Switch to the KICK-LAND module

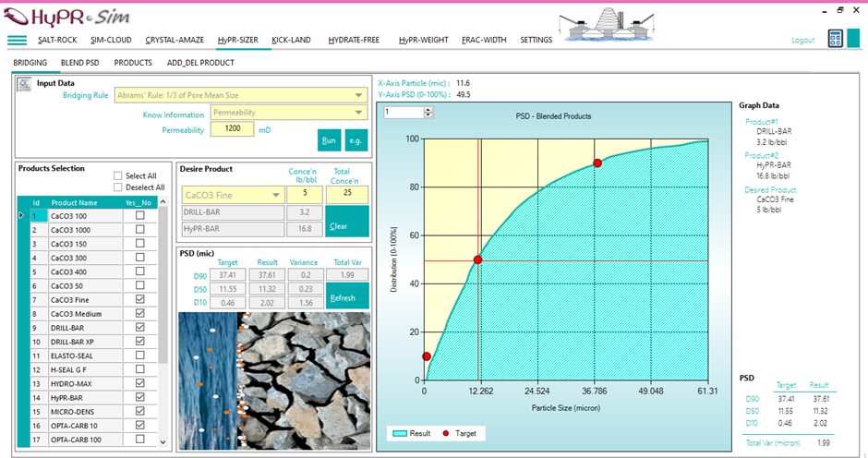pos(291,40)
